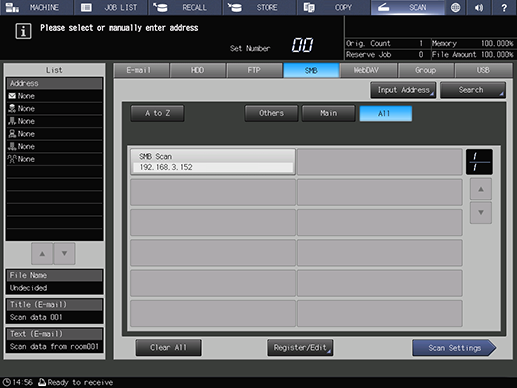Open Register/Edit address menu
The width and height of the screenshot is (517, 388).
(x=300, y=348)
